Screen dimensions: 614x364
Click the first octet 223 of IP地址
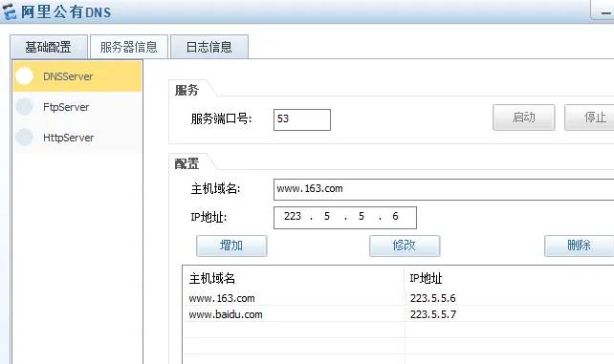[x=293, y=217]
